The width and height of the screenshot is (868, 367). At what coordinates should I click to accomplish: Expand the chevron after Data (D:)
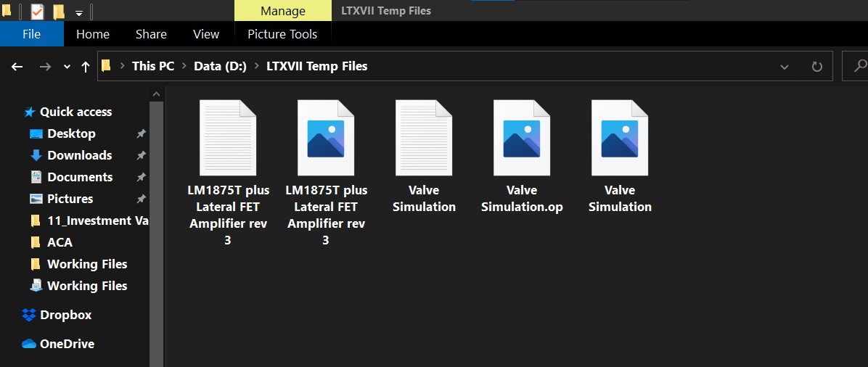[x=256, y=67]
